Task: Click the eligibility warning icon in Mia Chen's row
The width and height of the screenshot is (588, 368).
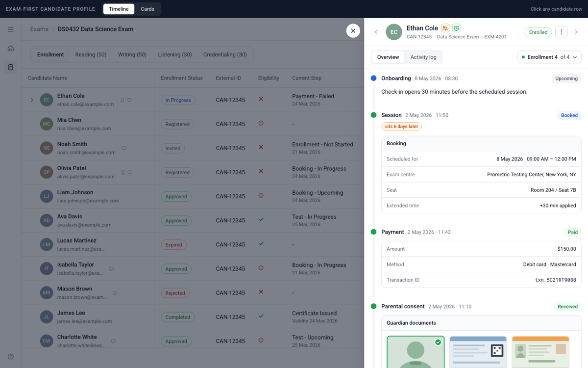Action: click(x=261, y=123)
